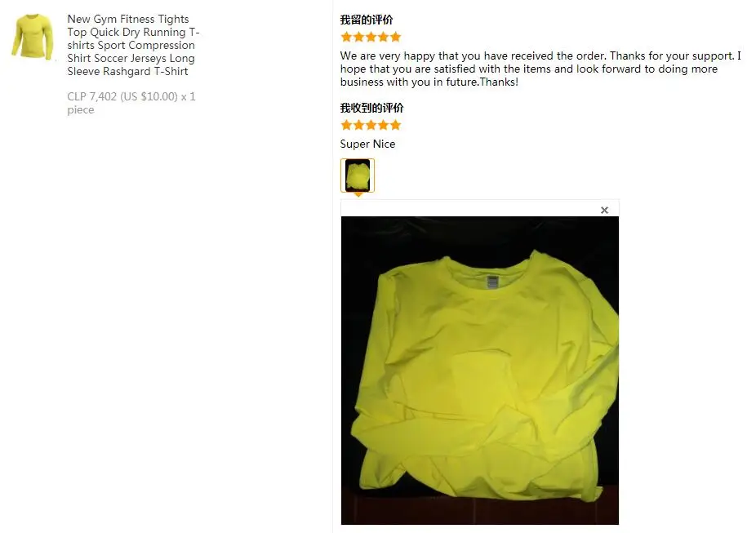The image size is (756, 533).
Task: Select the 我收到的评价 heading
Action: (371, 108)
